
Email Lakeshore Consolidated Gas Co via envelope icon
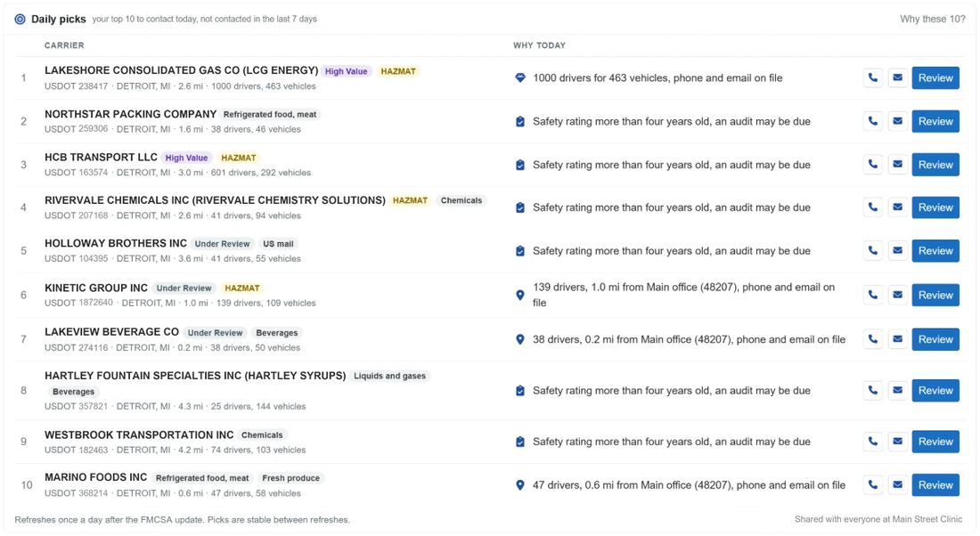click(897, 78)
